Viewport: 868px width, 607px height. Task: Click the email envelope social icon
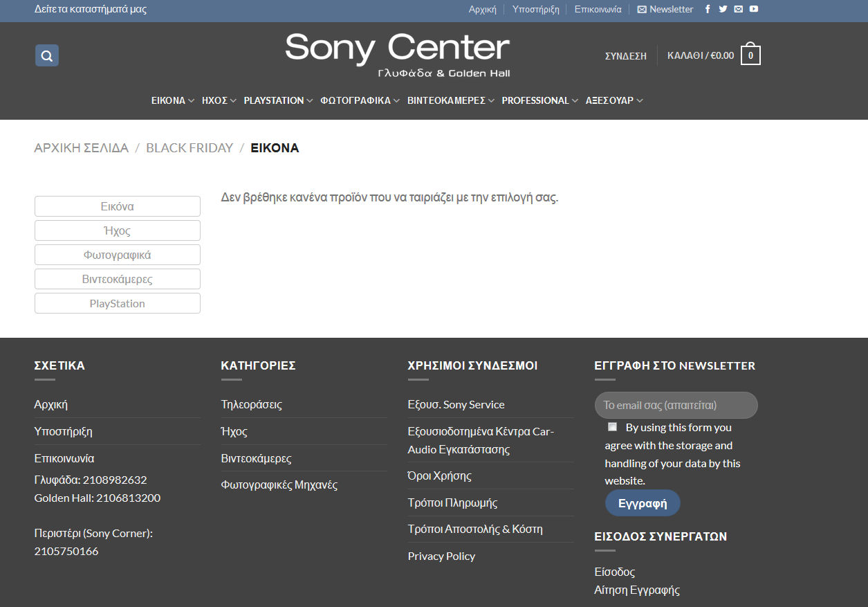pos(738,9)
